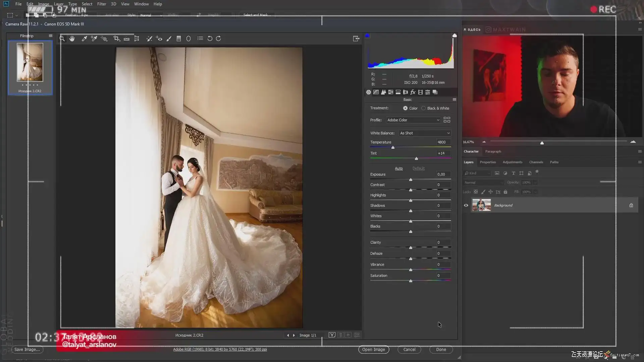Open the Effects fx panel tab
Screen dimensions: 644x362
(413, 92)
